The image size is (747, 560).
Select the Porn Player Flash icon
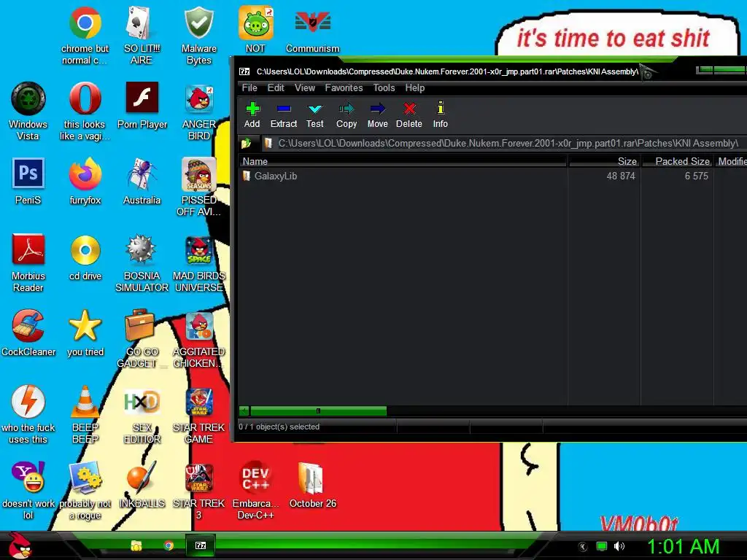pyautogui.click(x=142, y=105)
